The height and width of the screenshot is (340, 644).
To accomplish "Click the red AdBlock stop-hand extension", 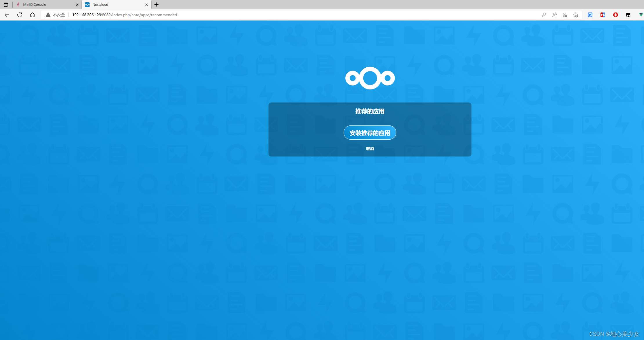I will coord(616,15).
